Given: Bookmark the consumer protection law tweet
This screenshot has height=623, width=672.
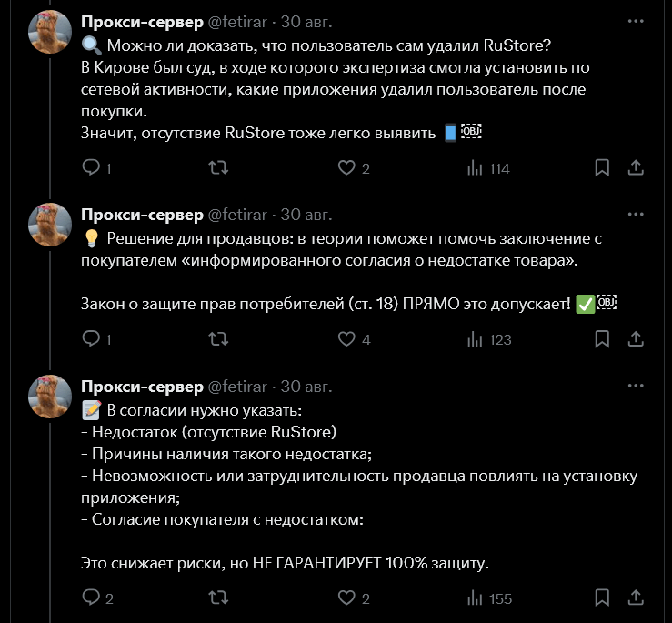Looking at the screenshot, I should [x=602, y=339].
